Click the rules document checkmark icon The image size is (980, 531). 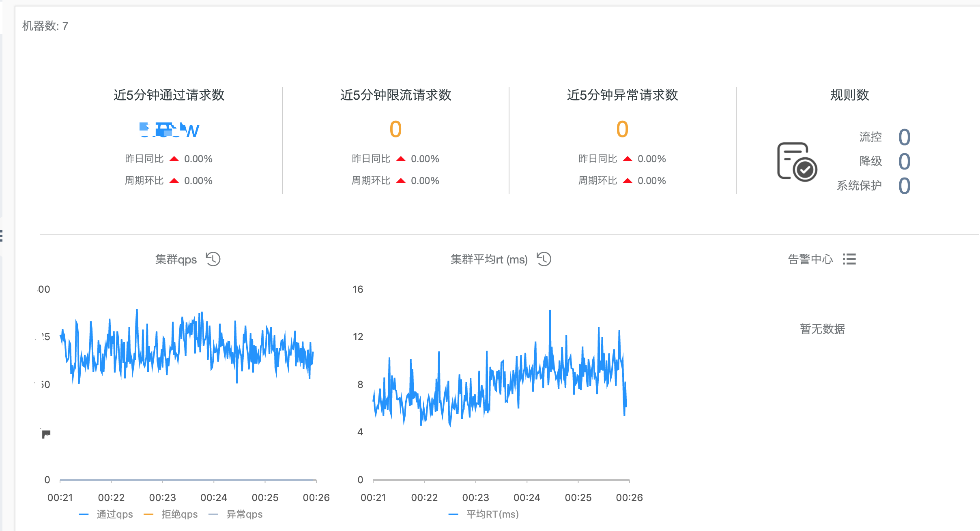(x=797, y=161)
